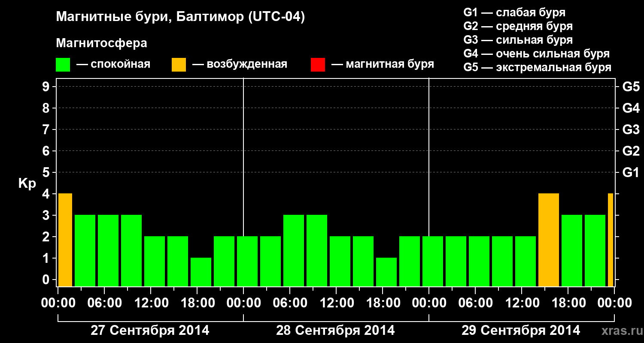Click the '18:00' time label under 29 Сентября
The width and height of the screenshot is (644, 343).
coord(568,304)
